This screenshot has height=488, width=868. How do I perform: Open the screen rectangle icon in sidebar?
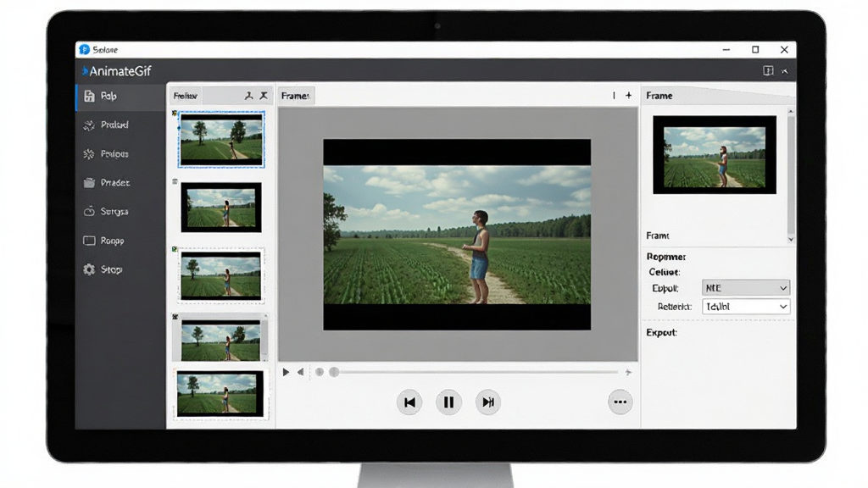click(88, 241)
